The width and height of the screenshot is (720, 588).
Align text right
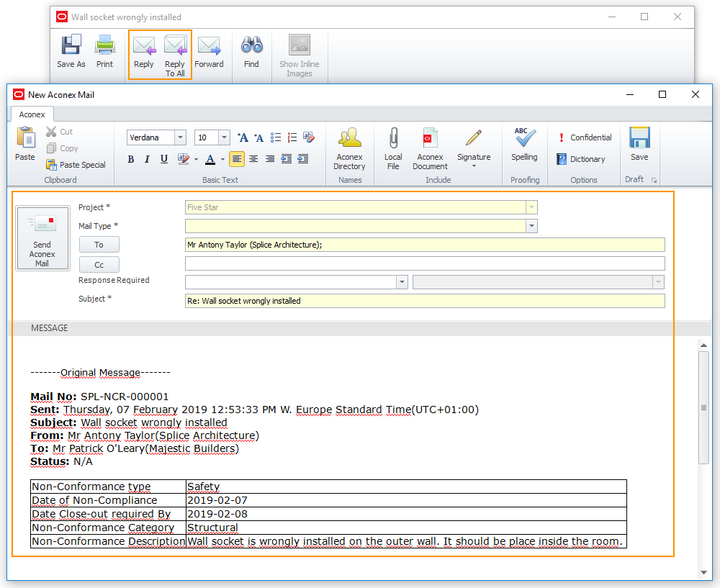[270, 159]
